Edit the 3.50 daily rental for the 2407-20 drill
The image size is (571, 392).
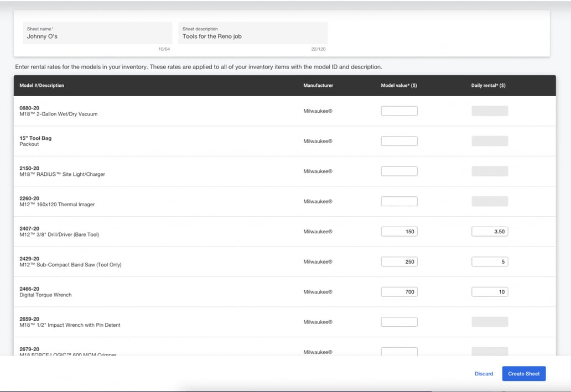(x=489, y=231)
